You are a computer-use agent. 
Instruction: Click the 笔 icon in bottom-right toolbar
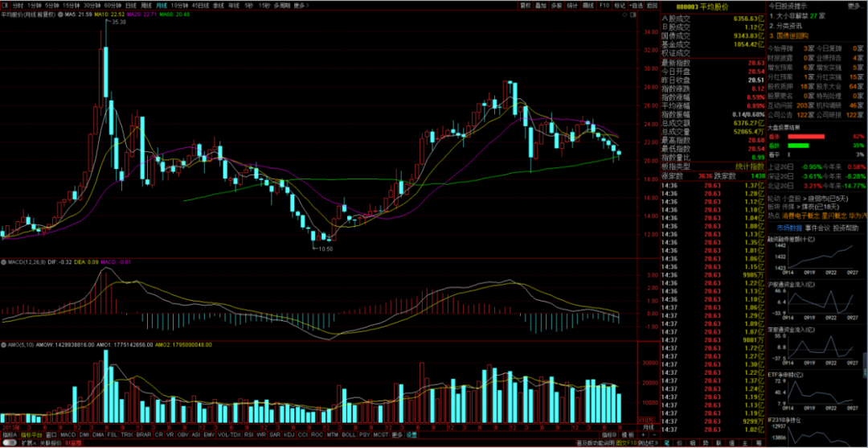(x=666, y=443)
